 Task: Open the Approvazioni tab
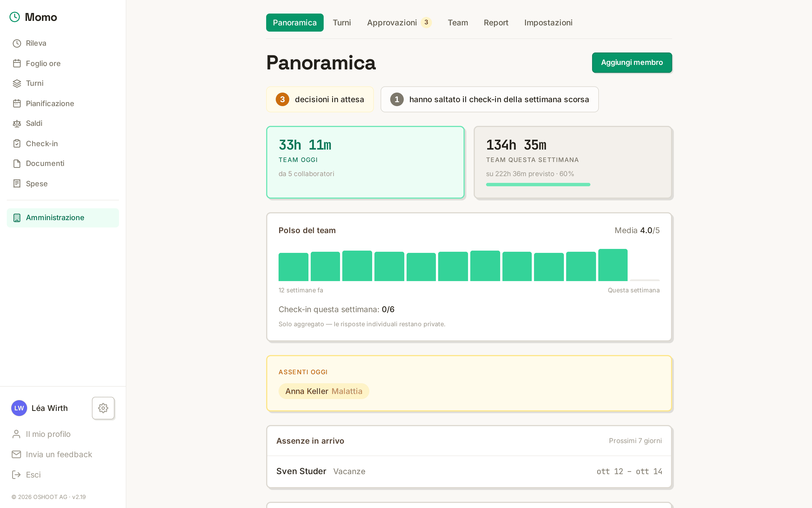399,23
